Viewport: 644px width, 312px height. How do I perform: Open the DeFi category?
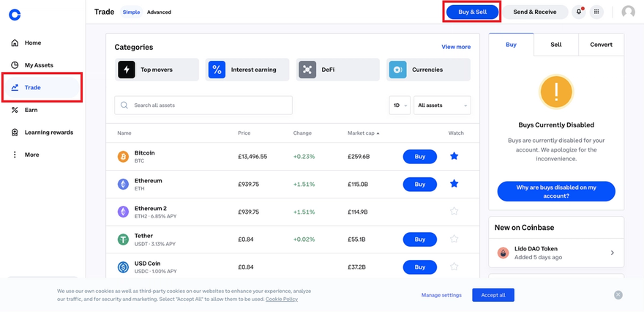pos(337,70)
